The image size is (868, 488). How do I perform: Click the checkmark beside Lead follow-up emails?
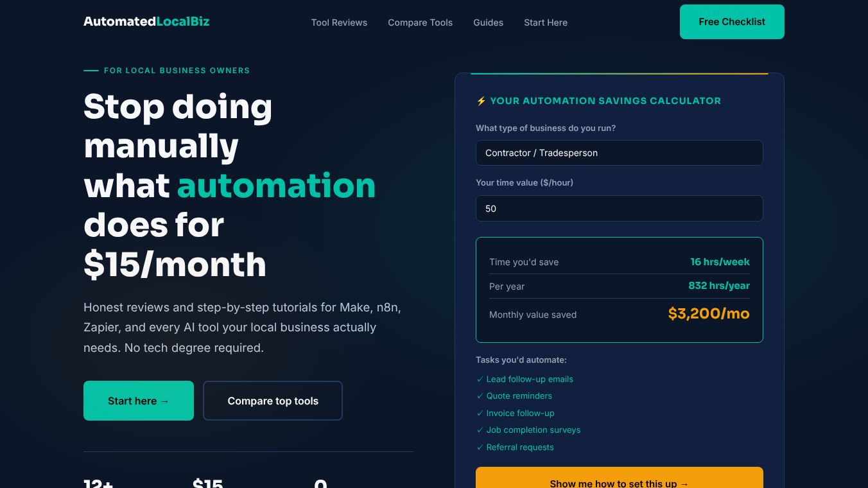480,379
